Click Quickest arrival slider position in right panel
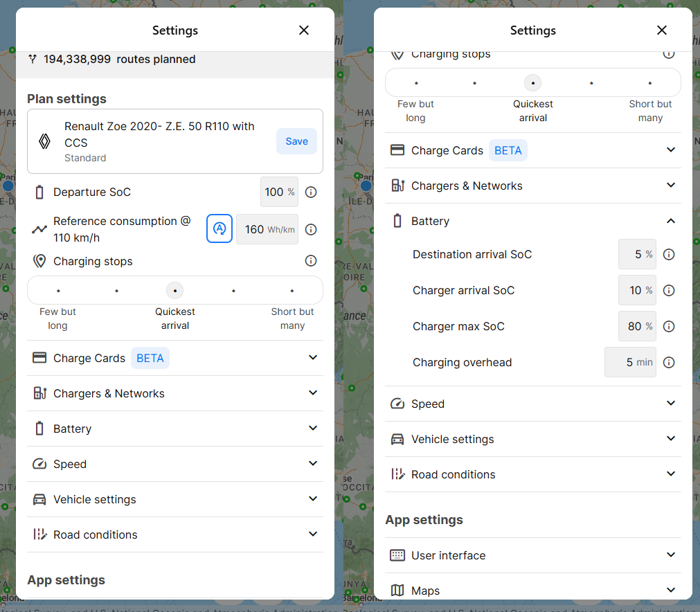The width and height of the screenshot is (700, 612). point(533,83)
